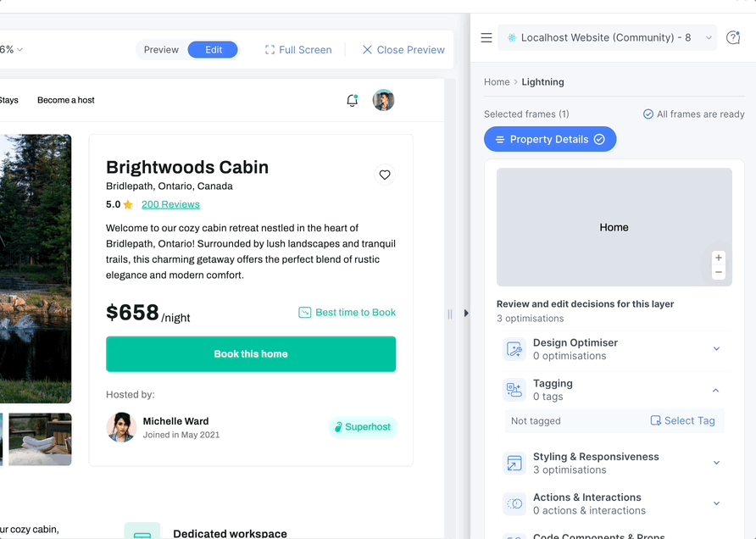
Task: Click the Tagging section icon
Action: (514, 390)
